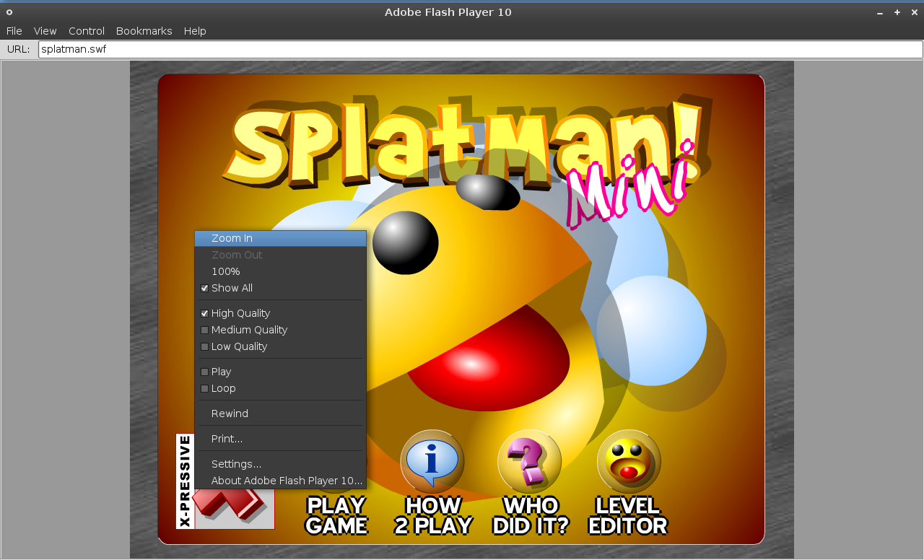The image size is (924, 560).
Task: Open the File menu
Action: coord(14,31)
